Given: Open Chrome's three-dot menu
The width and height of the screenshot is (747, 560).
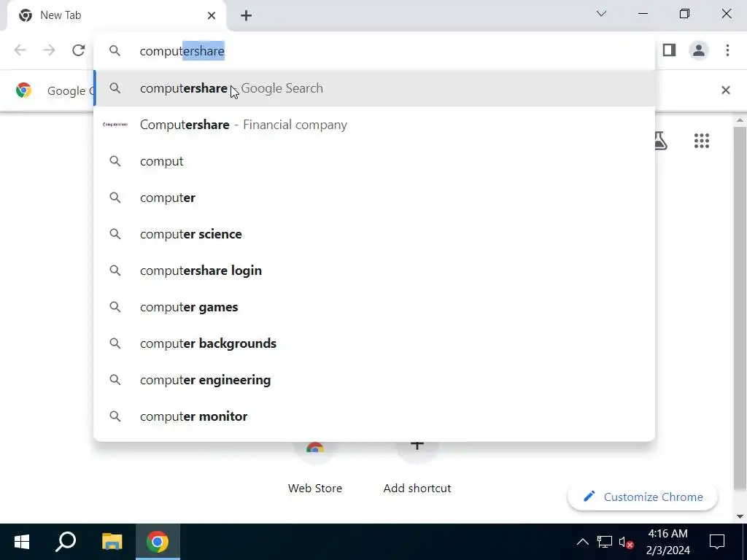Looking at the screenshot, I should (727, 50).
